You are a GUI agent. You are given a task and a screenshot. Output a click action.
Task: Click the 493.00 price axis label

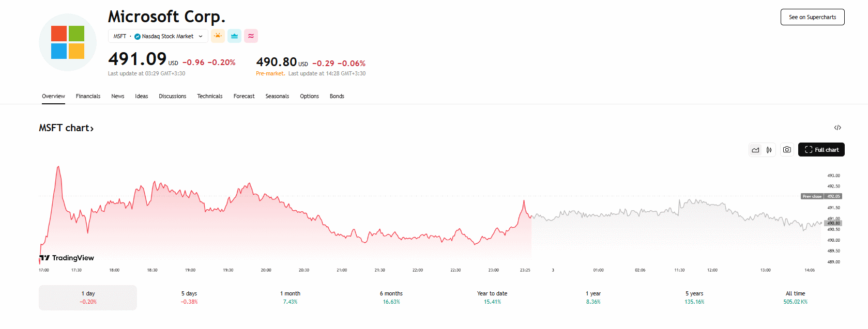click(x=833, y=176)
